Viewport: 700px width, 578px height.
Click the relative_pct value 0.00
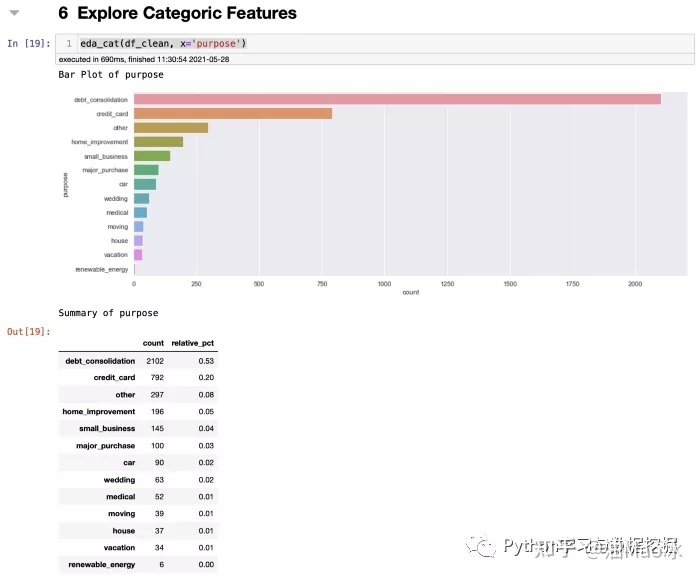pos(206,565)
